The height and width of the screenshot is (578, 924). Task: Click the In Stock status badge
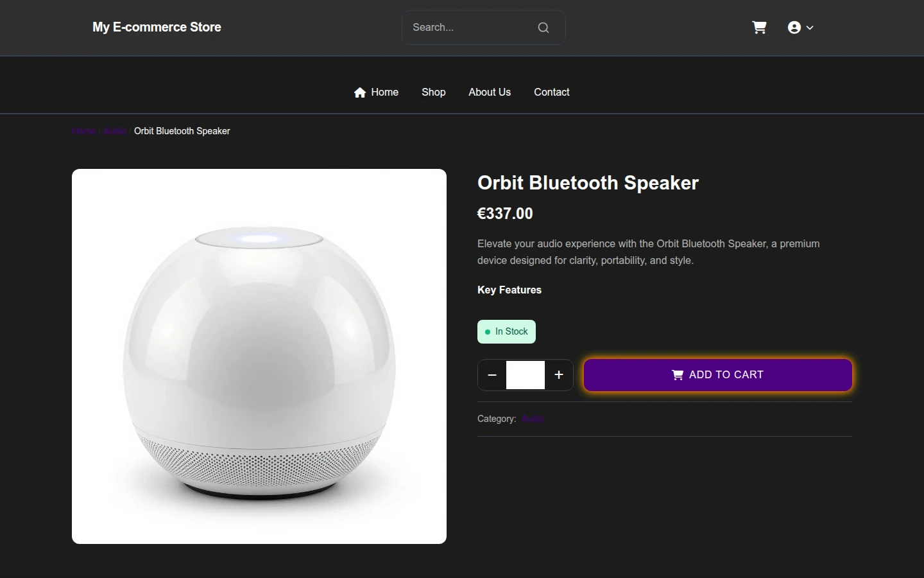click(x=506, y=331)
